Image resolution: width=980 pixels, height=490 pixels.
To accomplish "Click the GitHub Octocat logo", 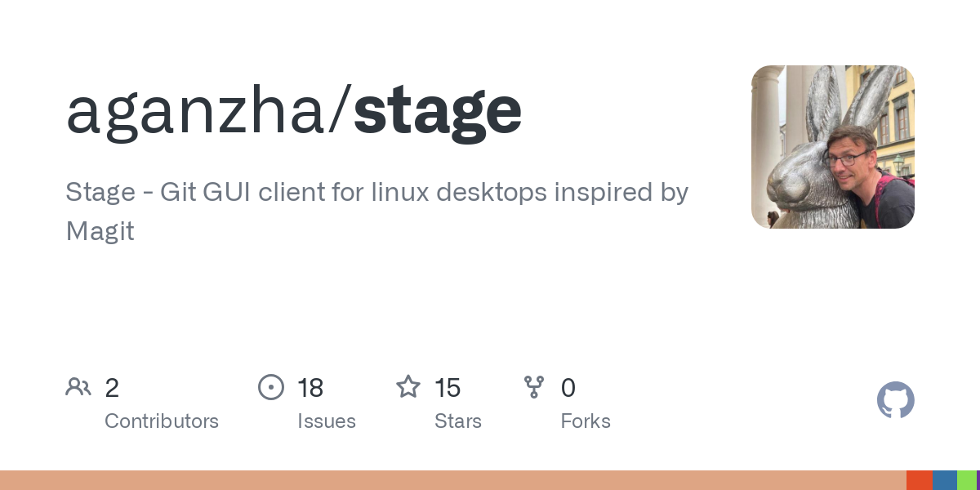I will [x=895, y=400].
